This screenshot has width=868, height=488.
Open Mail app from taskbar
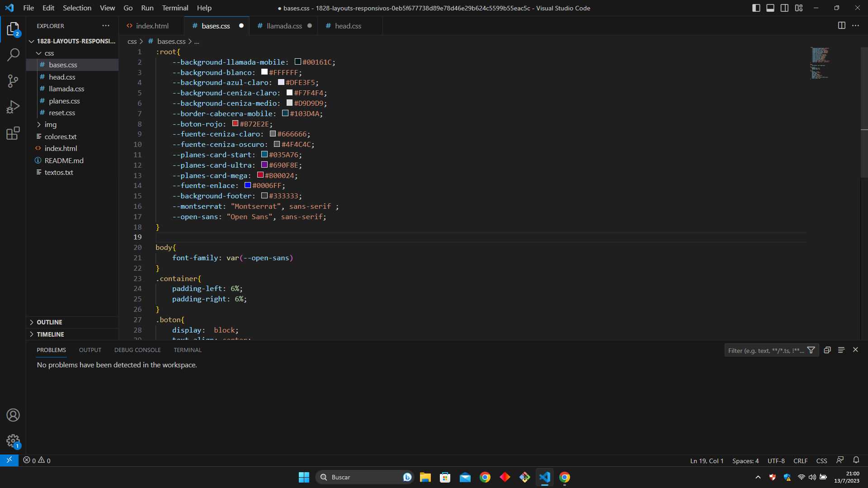pyautogui.click(x=465, y=478)
